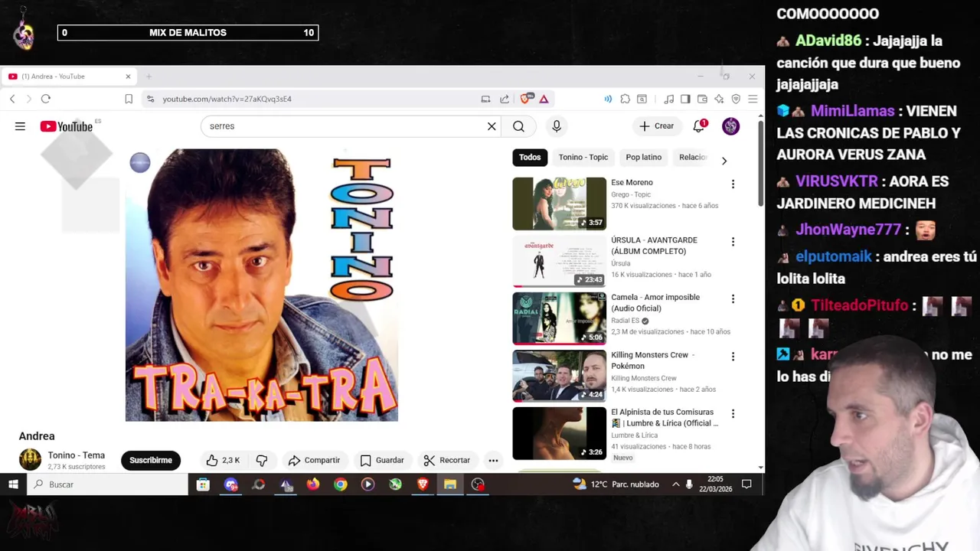Open Leo AI sparkle icon
This screenshot has height=551, width=980.
(x=719, y=99)
